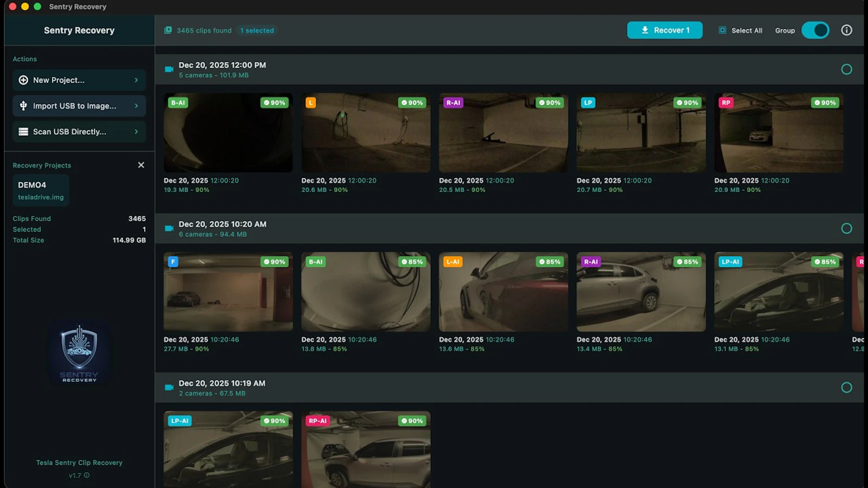Viewport: 868px width, 488px height.
Task: Expand the Import USB to Image chevron
Action: (136, 106)
